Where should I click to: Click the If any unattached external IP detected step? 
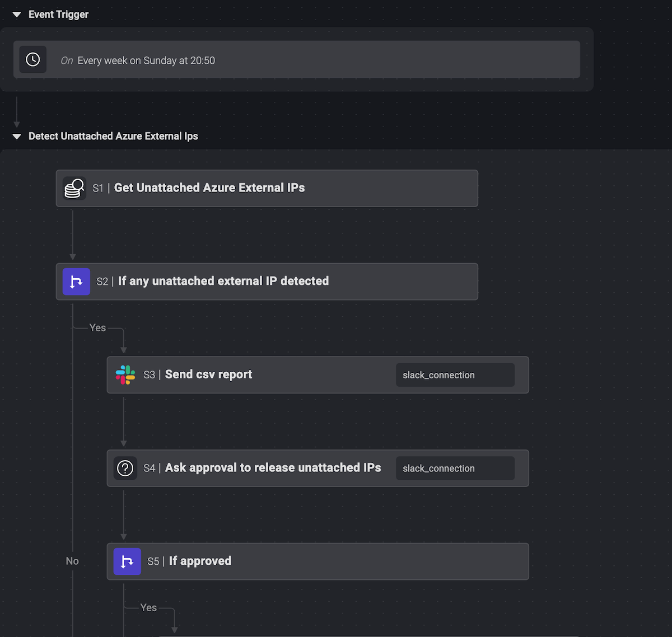(224, 282)
